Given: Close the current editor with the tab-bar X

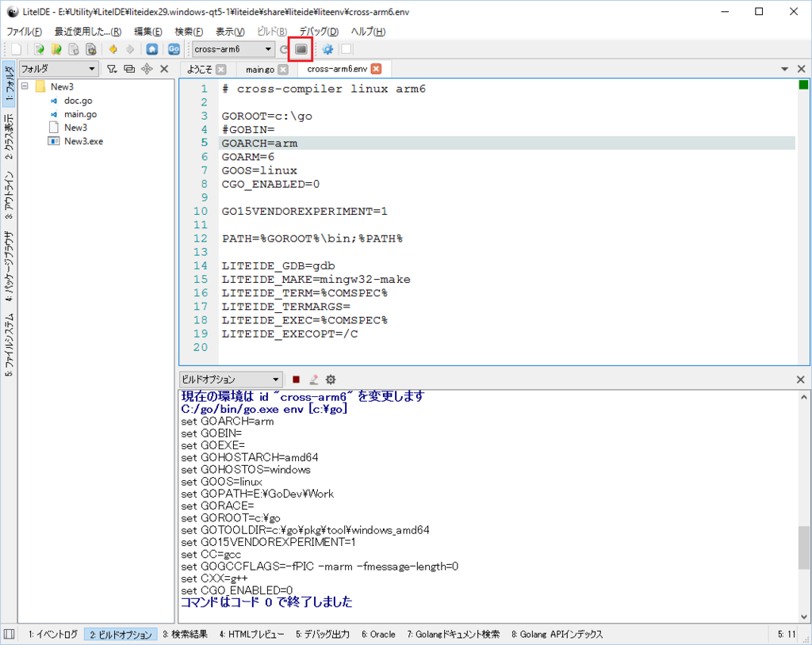Looking at the screenshot, I should 801,69.
